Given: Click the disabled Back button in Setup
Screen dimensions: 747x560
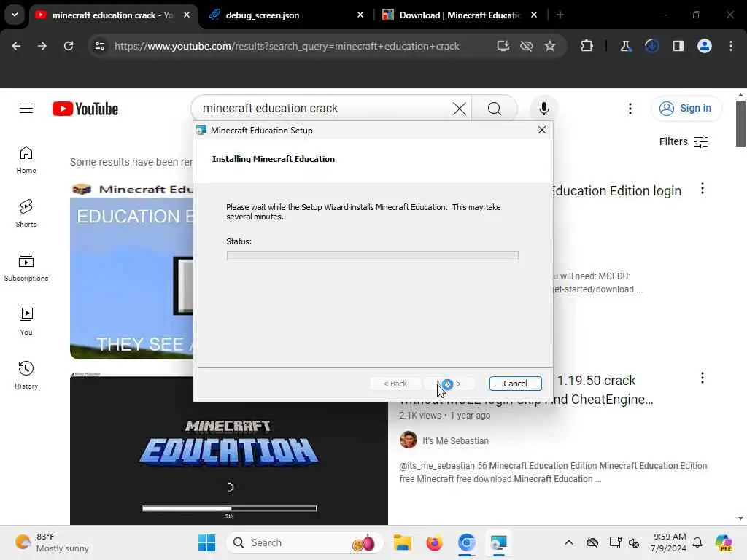Looking at the screenshot, I should 395,384.
